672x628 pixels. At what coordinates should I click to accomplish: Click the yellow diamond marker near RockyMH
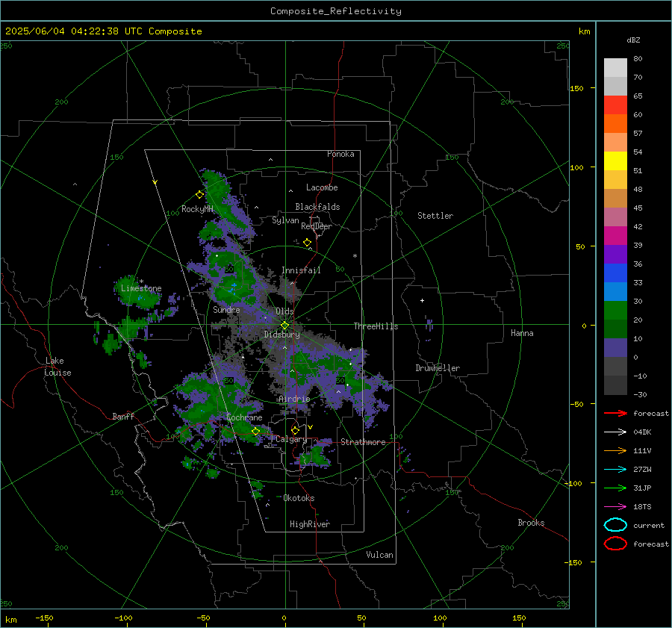[199, 195]
